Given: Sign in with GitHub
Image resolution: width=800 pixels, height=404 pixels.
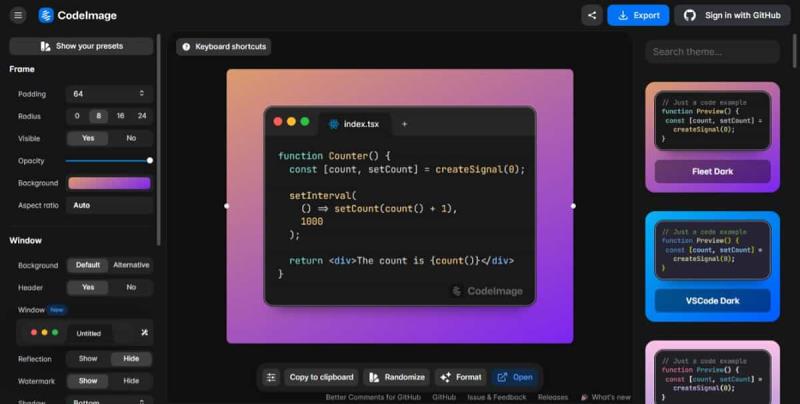Looking at the screenshot, I should click(732, 15).
